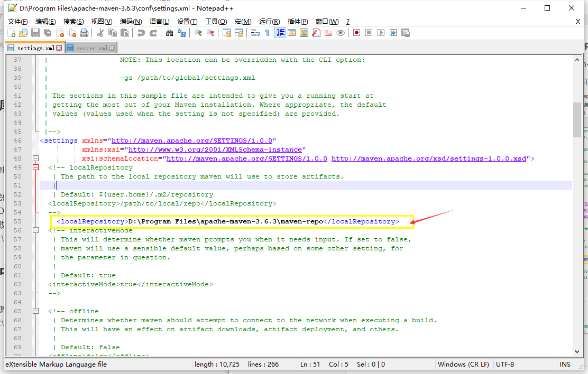The height and width of the screenshot is (374, 588).
Task: Collapse the interactiveMode comment fold, line 56
Action: tap(35, 230)
